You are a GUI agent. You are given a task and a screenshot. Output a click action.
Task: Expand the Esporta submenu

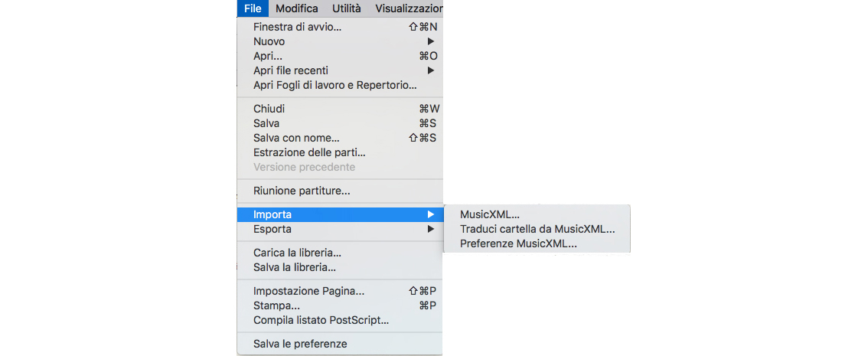[x=272, y=229]
